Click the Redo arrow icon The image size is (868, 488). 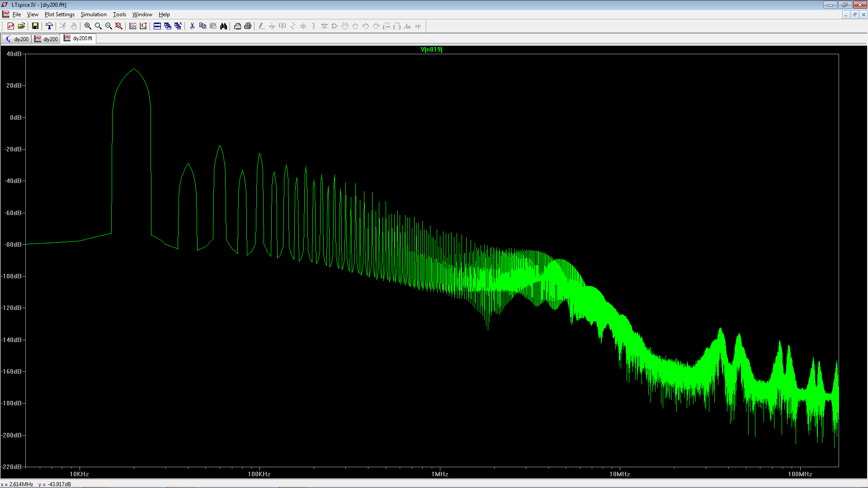[376, 26]
